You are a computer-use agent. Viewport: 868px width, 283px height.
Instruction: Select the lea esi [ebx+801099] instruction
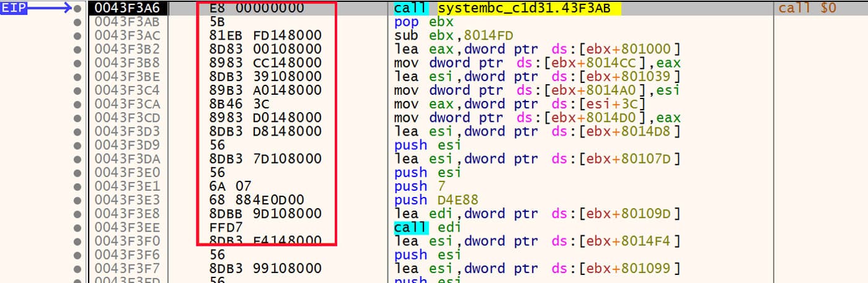click(538, 268)
